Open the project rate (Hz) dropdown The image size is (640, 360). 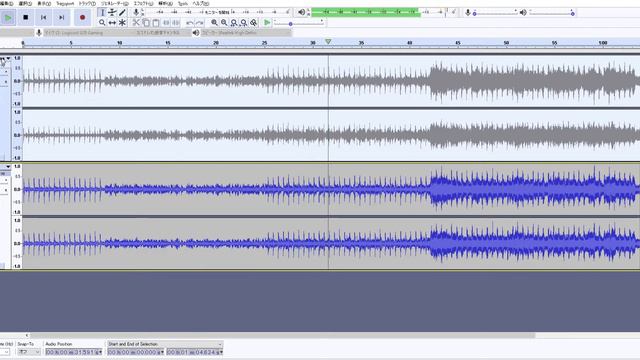tap(5, 352)
